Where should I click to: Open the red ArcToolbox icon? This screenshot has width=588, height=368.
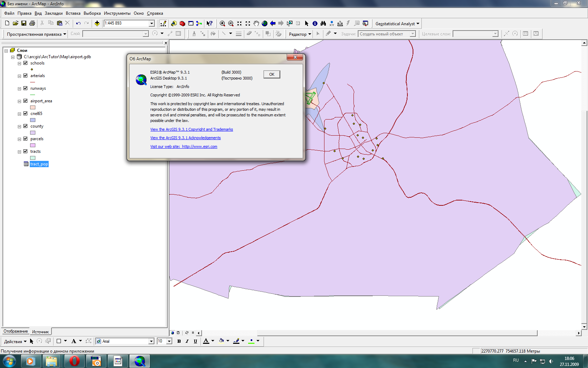pyautogui.click(x=182, y=23)
